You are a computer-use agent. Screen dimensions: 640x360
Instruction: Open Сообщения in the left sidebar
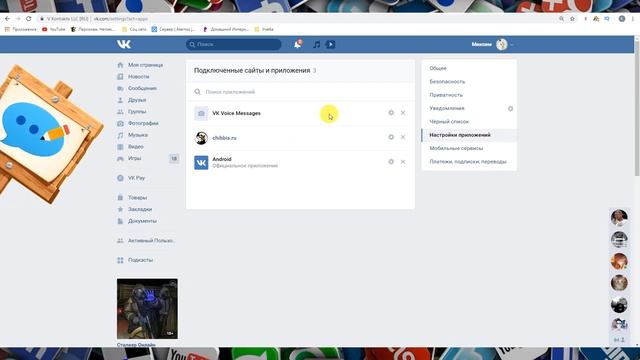[142, 88]
